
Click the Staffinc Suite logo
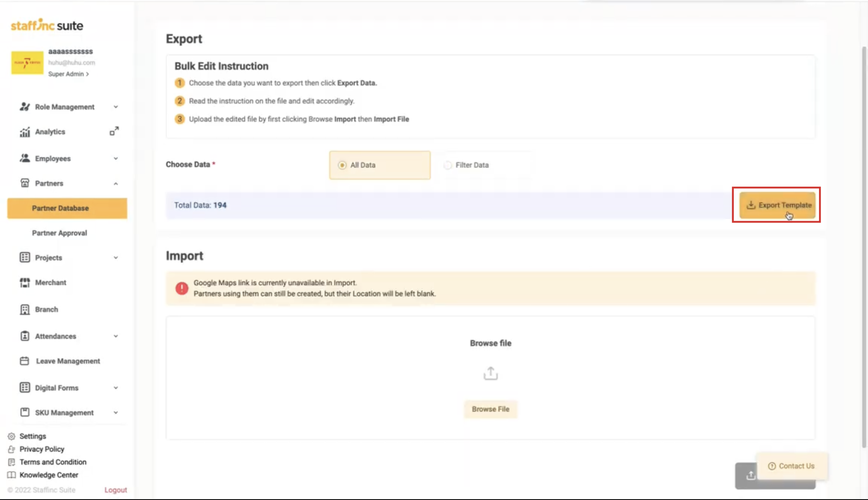coord(47,25)
